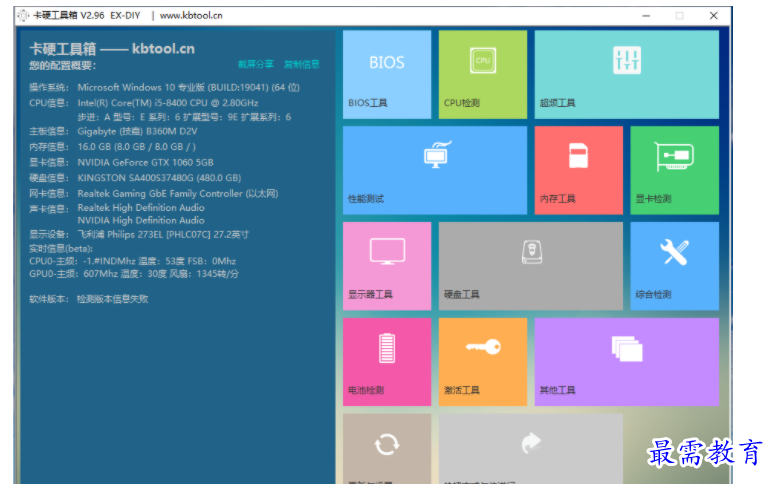Open the 电池检测 battery tile

(x=387, y=362)
